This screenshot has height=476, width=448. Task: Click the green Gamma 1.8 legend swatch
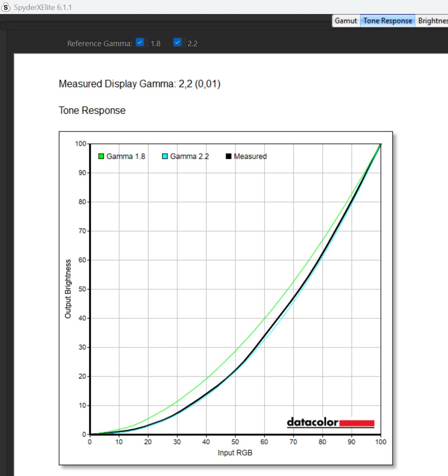(x=101, y=156)
